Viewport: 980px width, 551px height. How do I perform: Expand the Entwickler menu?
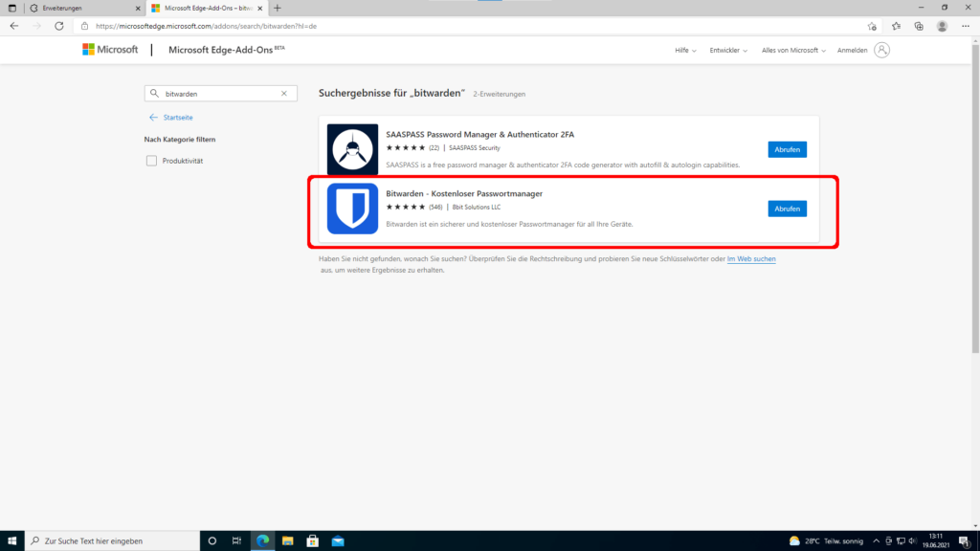(x=728, y=50)
